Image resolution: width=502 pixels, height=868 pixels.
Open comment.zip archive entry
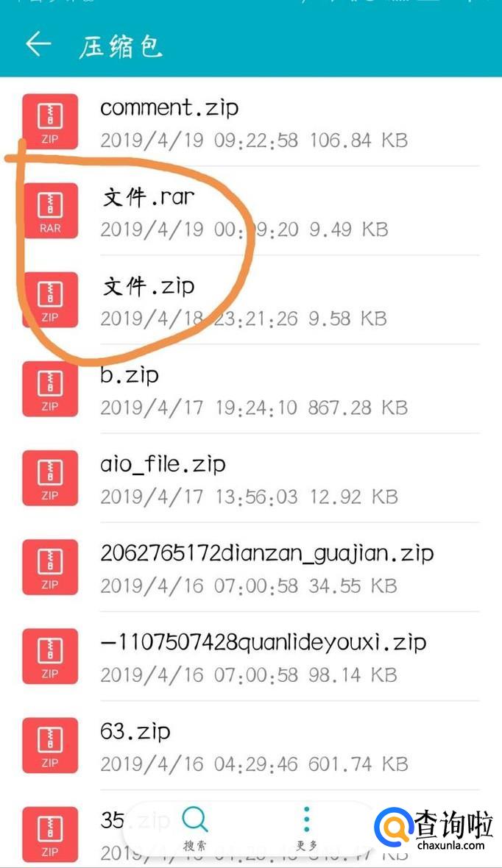coord(250,122)
